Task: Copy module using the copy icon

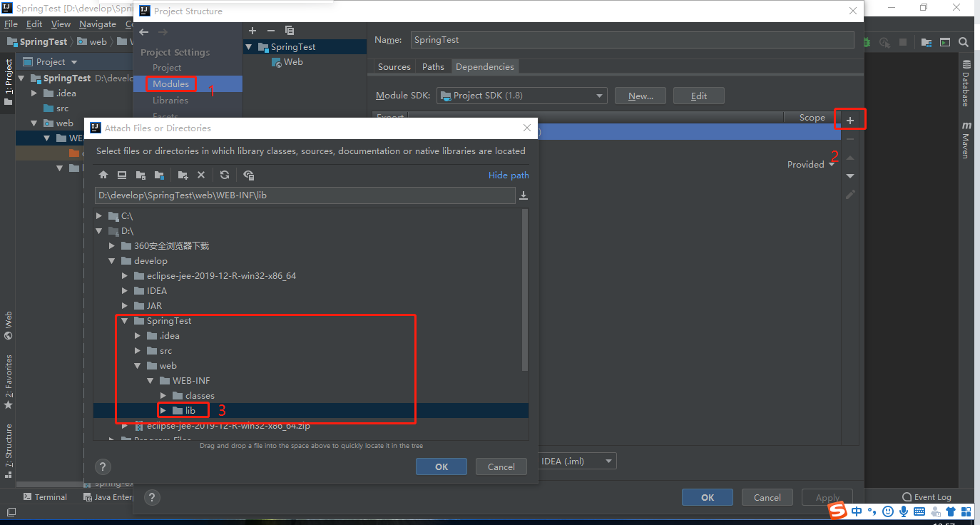Action: (289, 31)
